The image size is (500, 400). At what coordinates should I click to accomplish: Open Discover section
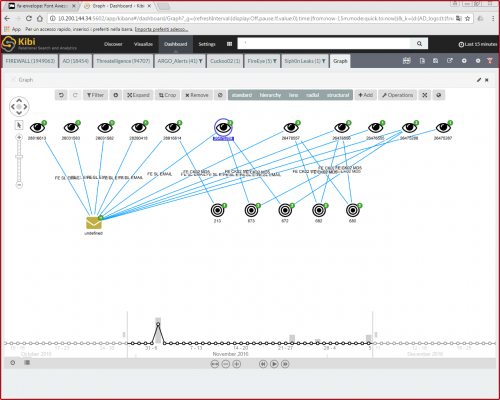click(113, 44)
